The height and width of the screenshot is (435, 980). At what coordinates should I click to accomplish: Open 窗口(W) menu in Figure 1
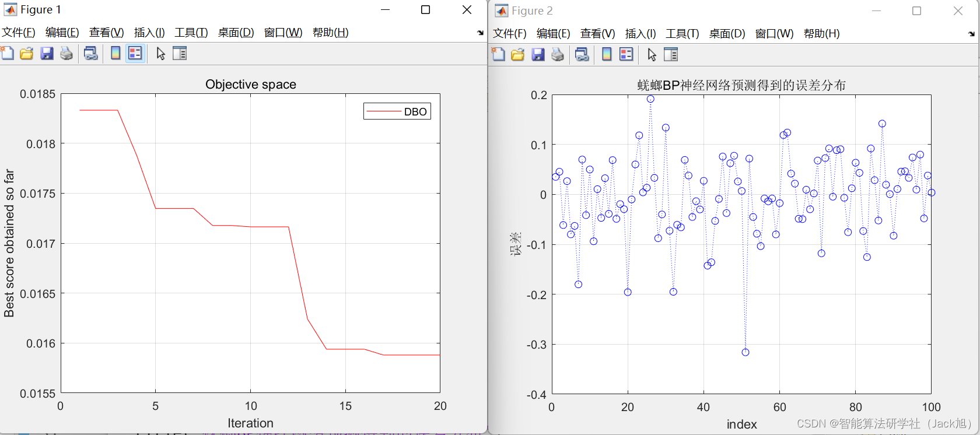pos(283,33)
